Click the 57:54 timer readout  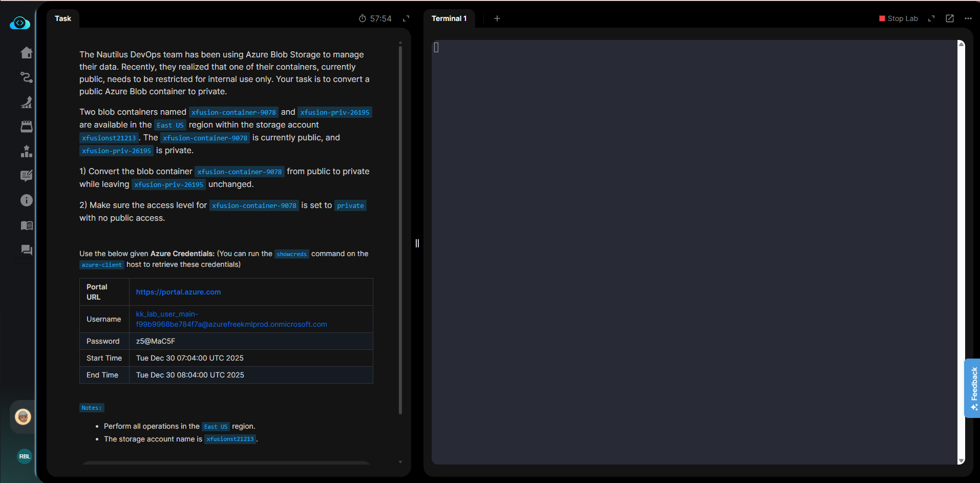coord(381,18)
